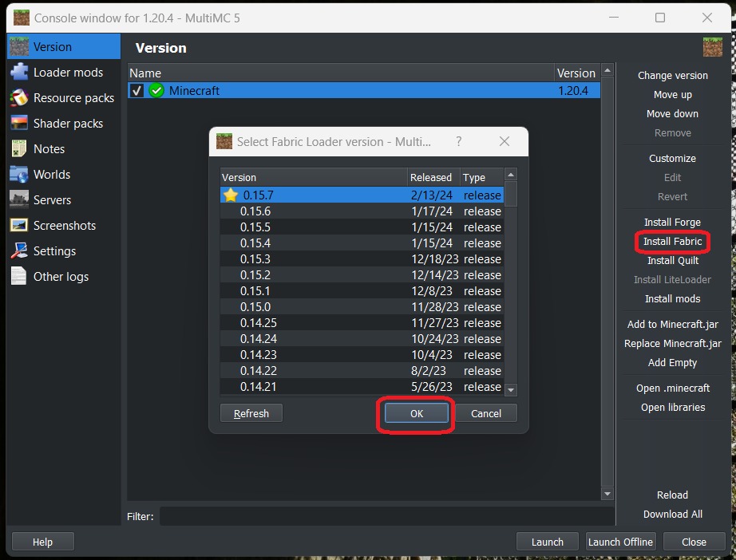This screenshot has height=560, width=736.
Task: Click Cancel in the Fabric dialog
Action: coord(486,413)
